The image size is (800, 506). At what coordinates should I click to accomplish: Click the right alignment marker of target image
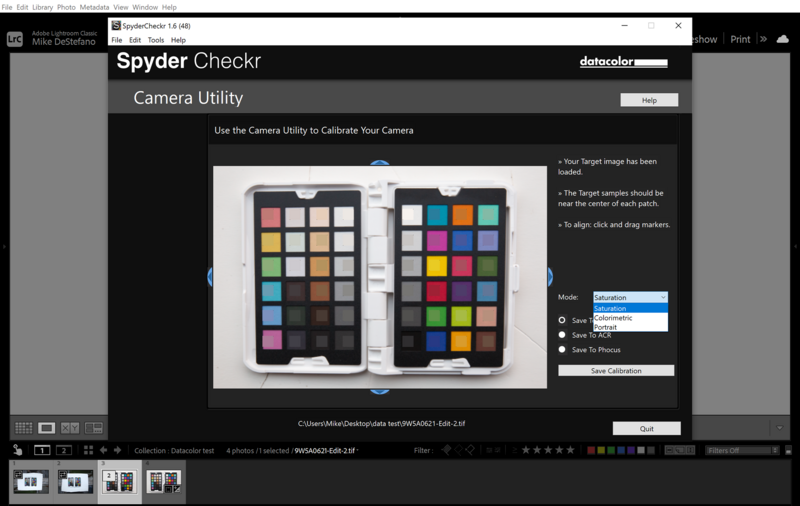click(x=549, y=277)
